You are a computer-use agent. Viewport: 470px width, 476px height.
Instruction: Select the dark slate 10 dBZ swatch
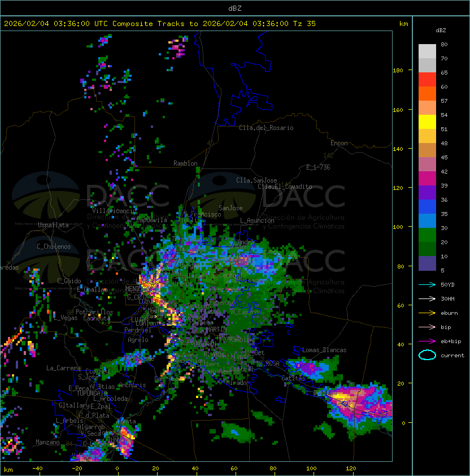[x=427, y=263]
